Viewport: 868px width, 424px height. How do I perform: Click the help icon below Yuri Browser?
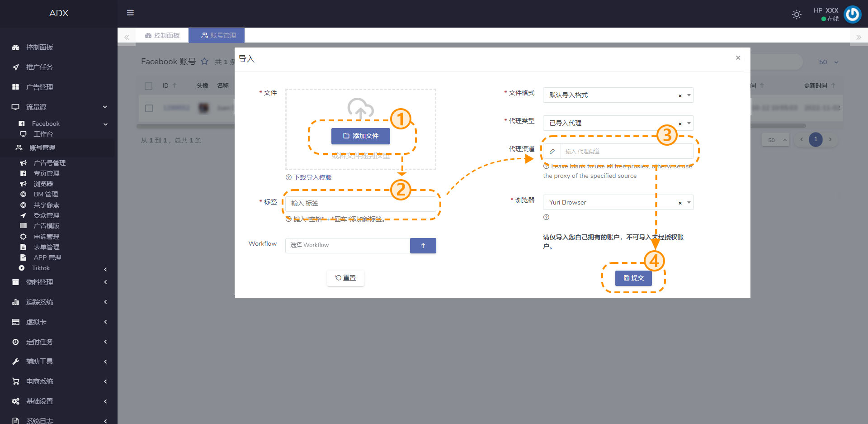[x=546, y=217]
